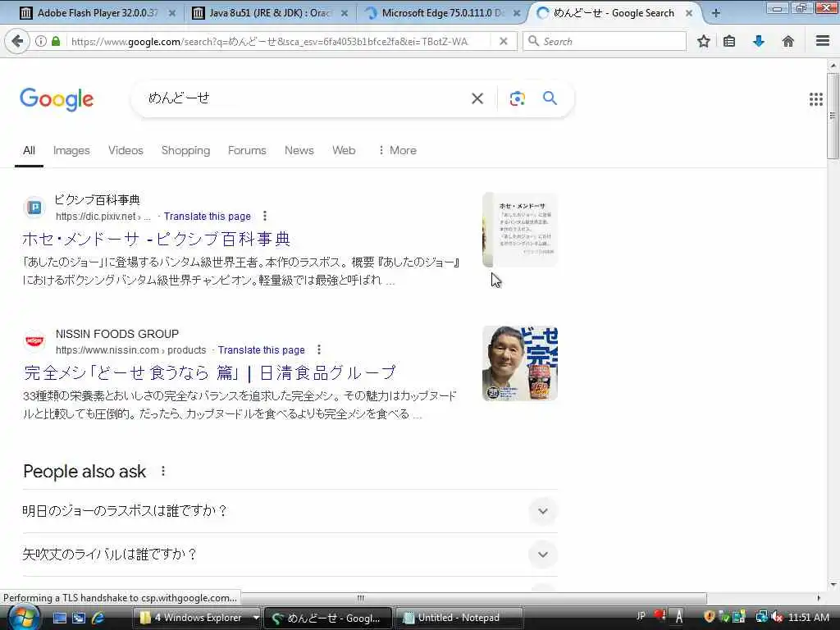The height and width of the screenshot is (630, 840).
Task: Open the More search filters dropdown
Action: coord(397,151)
